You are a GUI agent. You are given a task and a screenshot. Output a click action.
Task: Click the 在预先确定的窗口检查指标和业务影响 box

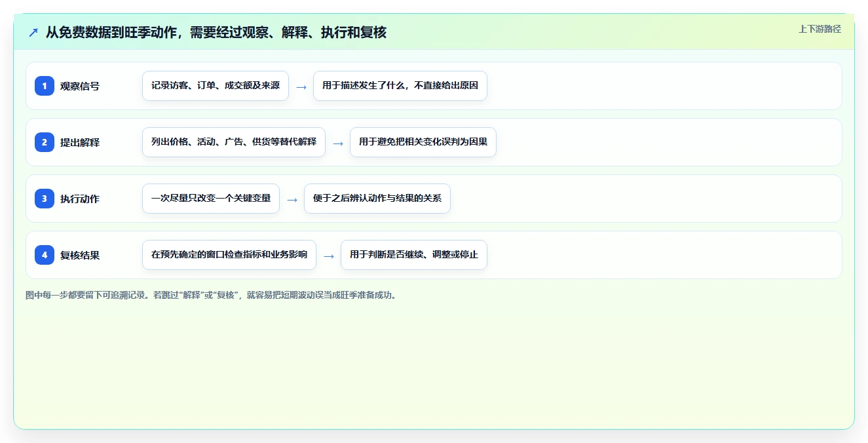(x=229, y=255)
